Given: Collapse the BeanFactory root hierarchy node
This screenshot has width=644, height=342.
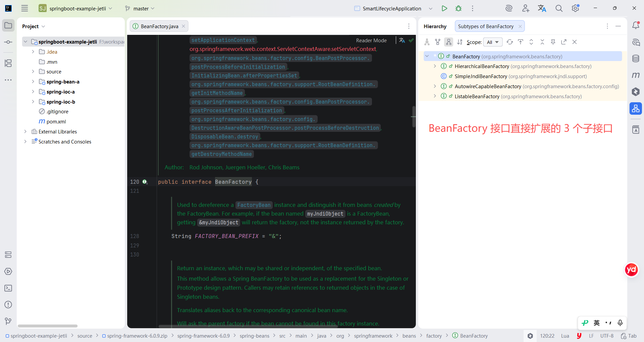Looking at the screenshot, I should [x=427, y=56].
